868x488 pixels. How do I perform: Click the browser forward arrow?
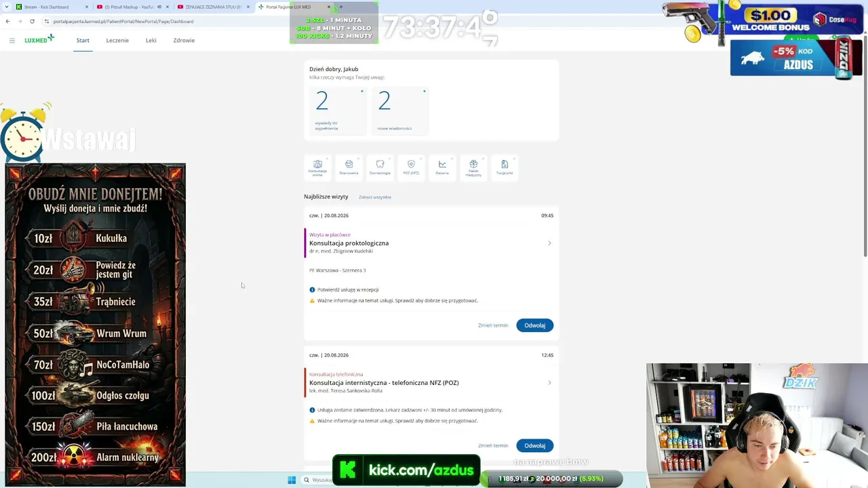pyautogui.click(x=20, y=21)
